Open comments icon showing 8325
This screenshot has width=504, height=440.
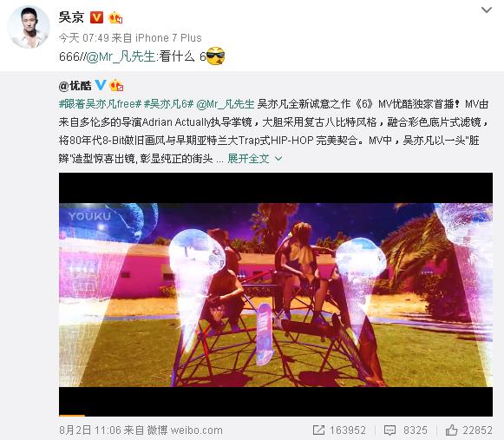[x=389, y=430]
